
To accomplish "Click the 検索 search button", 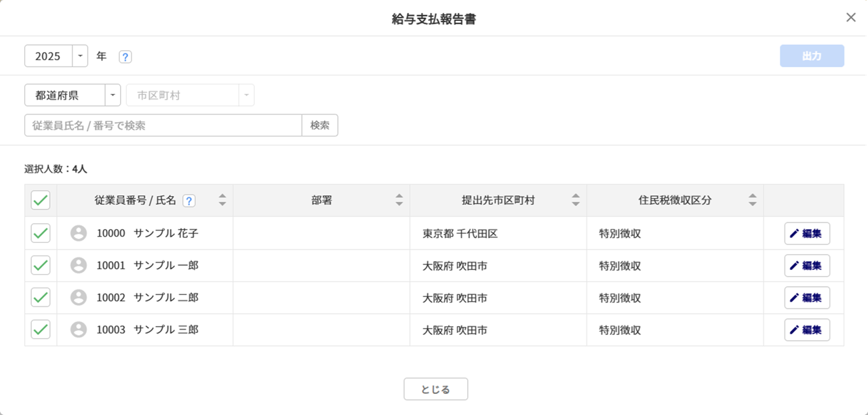I will coord(319,125).
